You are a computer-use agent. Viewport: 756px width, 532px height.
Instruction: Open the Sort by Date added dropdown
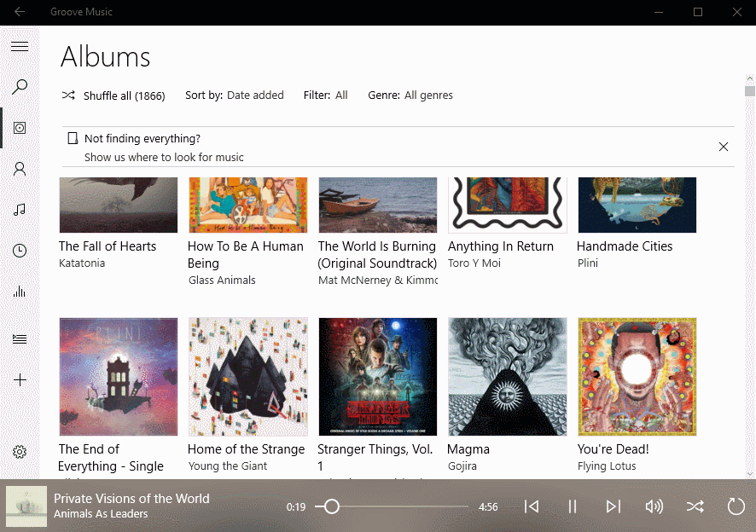point(235,95)
